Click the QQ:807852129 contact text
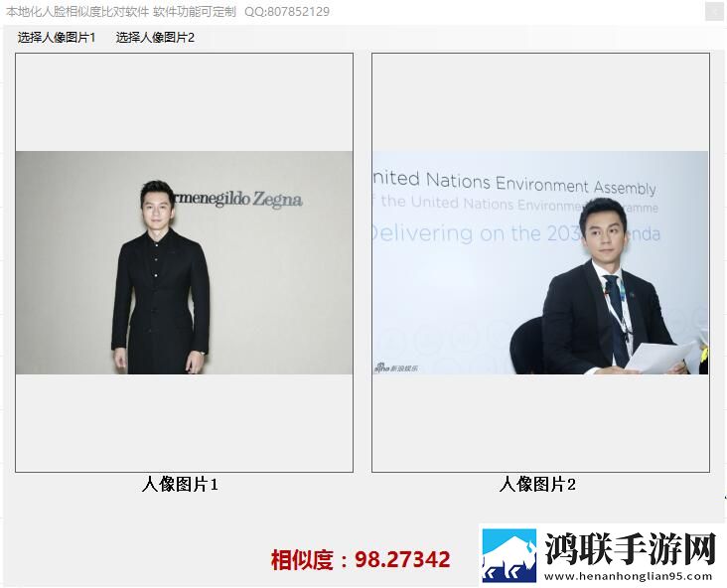Viewport: 727px width, 588px height. click(x=287, y=12)
